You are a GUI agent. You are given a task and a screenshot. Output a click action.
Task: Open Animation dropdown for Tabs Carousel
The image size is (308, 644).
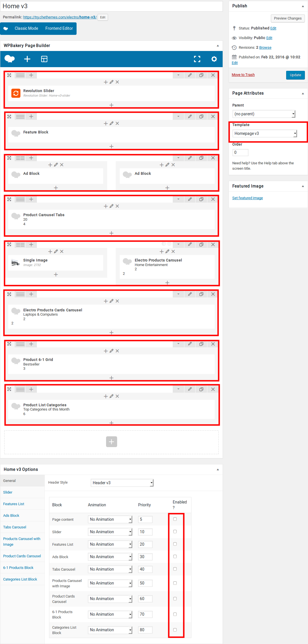point(110,569)
